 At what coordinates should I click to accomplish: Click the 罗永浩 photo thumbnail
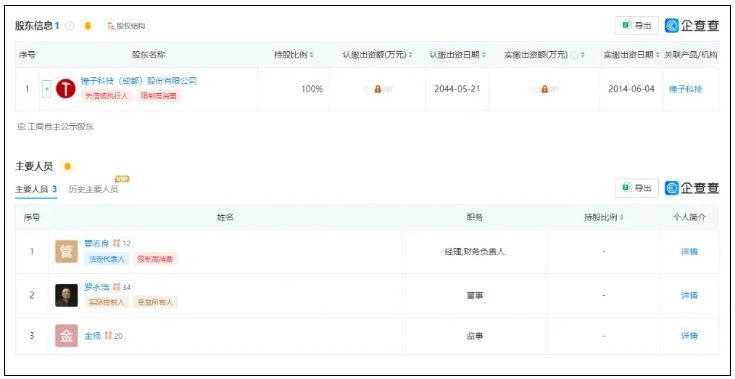(x=67, y=295)
